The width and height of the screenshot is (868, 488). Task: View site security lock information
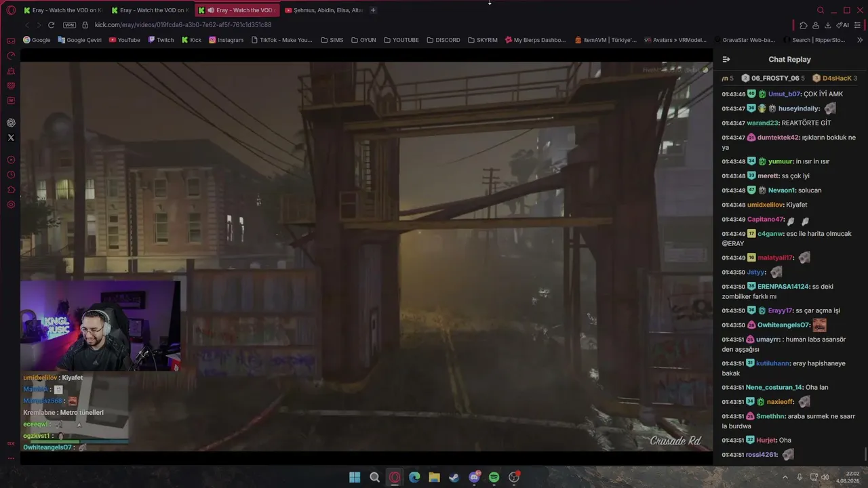point(85,25)
